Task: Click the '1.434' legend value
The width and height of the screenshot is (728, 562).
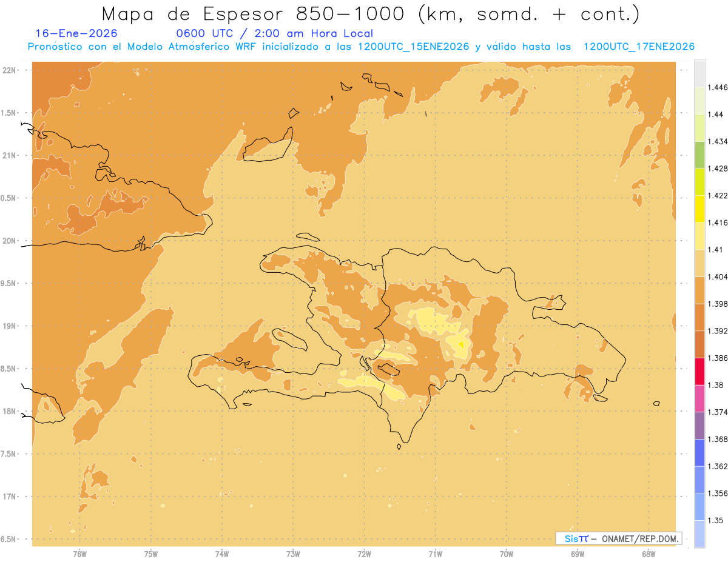Action: pos(718,141)
